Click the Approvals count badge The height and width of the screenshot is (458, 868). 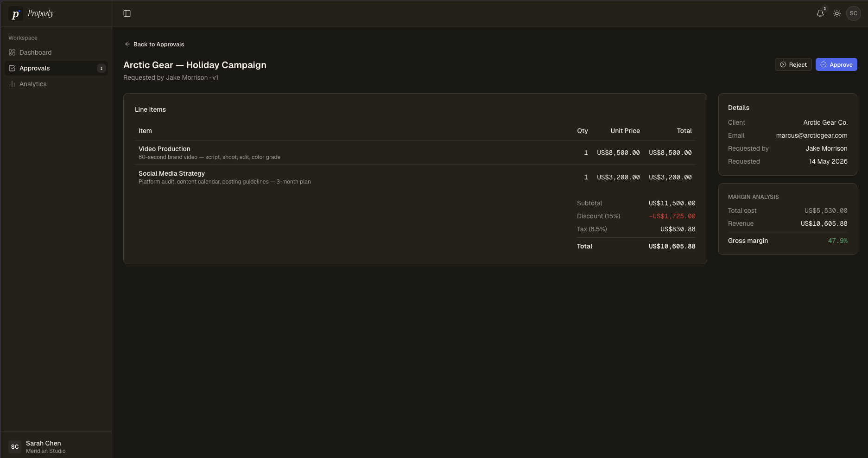[101, 68]
